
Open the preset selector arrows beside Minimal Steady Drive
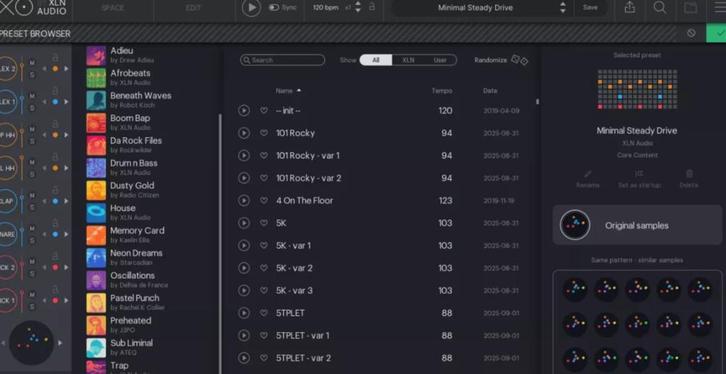[563, 7]
